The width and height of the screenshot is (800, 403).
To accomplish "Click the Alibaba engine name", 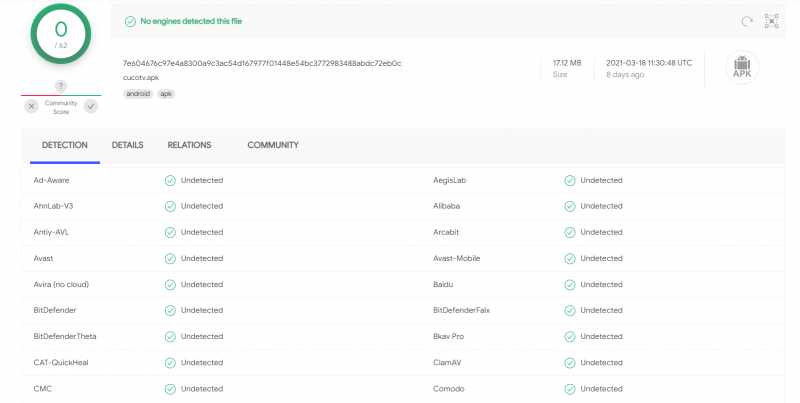I will coord(446,206).
